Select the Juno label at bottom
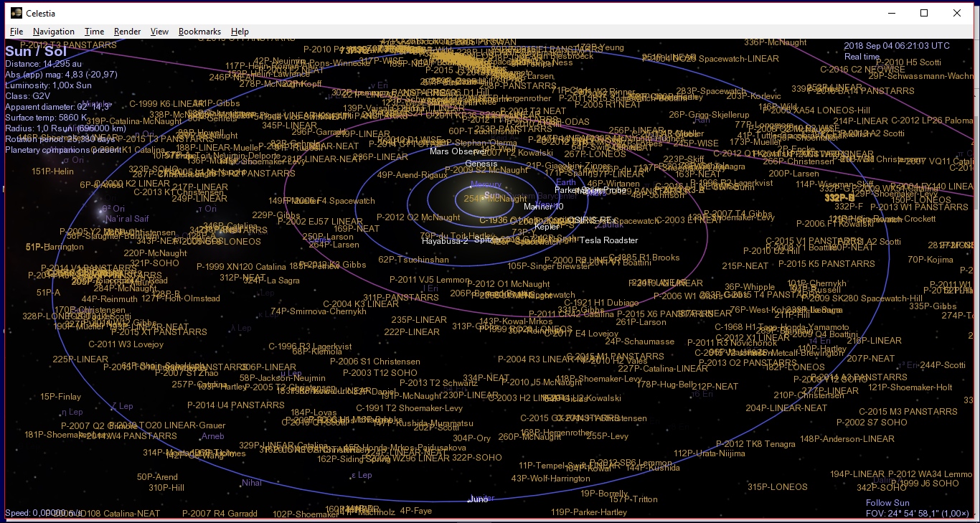Viewport: 980px width, 523px height. pyautogui.click(x=478, y=499)
